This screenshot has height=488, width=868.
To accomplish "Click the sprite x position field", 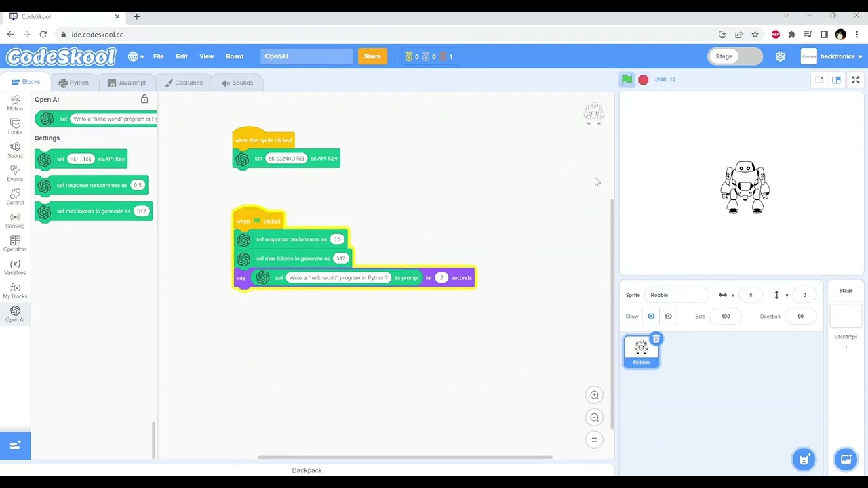I will 750,295.
